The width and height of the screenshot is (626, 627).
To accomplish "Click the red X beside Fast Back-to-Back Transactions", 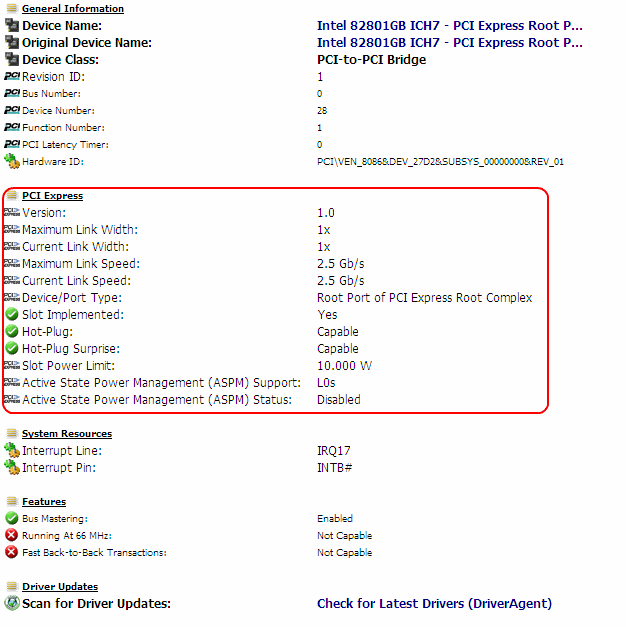I will click(x=12, y=552).
